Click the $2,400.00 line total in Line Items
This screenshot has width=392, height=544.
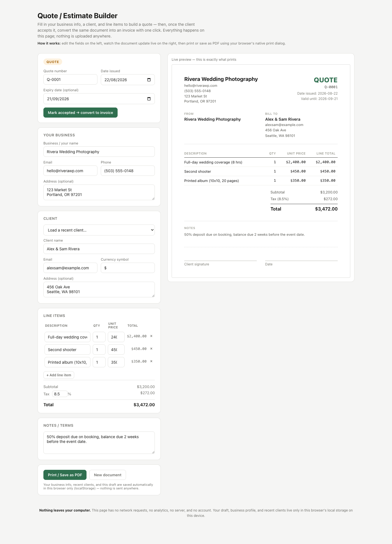pos(137,336)
